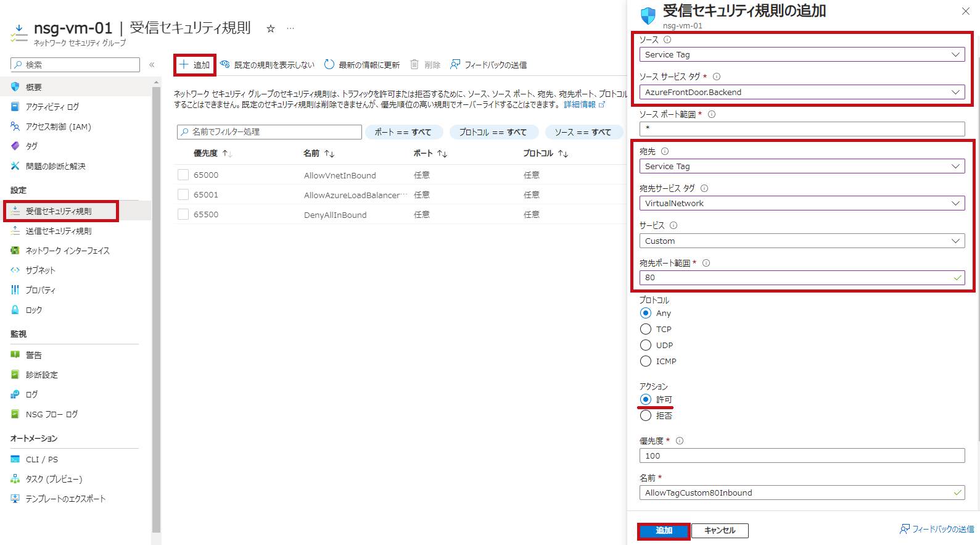This screenshot has height=545, width=980.
Task: Click the sidebar vertical scrollbar
Action: (156, 309)
